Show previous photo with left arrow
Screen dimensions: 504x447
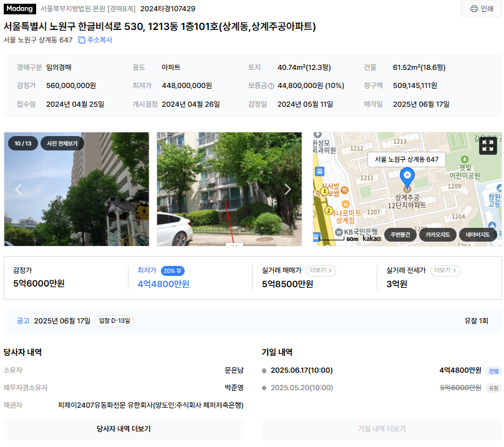(x=18, y=189)
